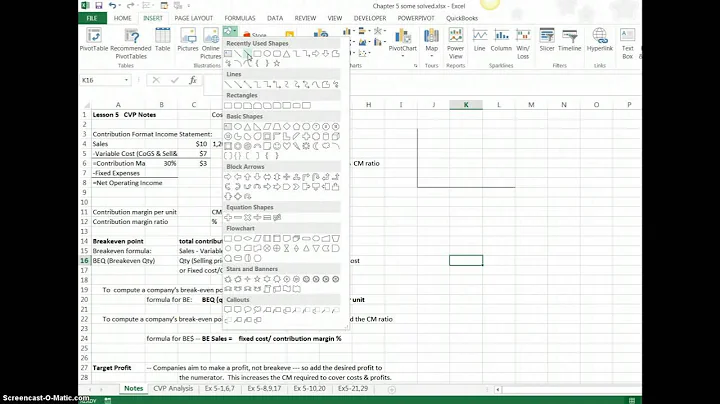Insert a Table from the ribbon
This screenshot has width=720, height=404.
[x=163, y=40]
